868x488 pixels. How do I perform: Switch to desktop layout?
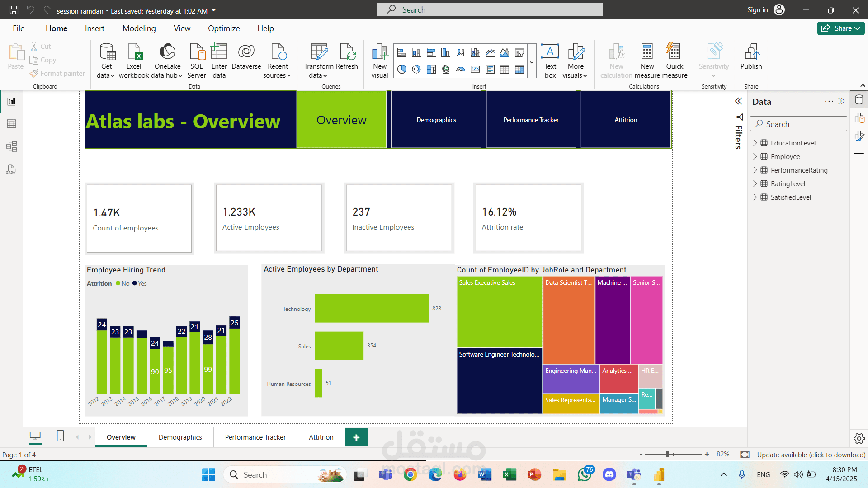pyautogui.click(x=35, y=436)
